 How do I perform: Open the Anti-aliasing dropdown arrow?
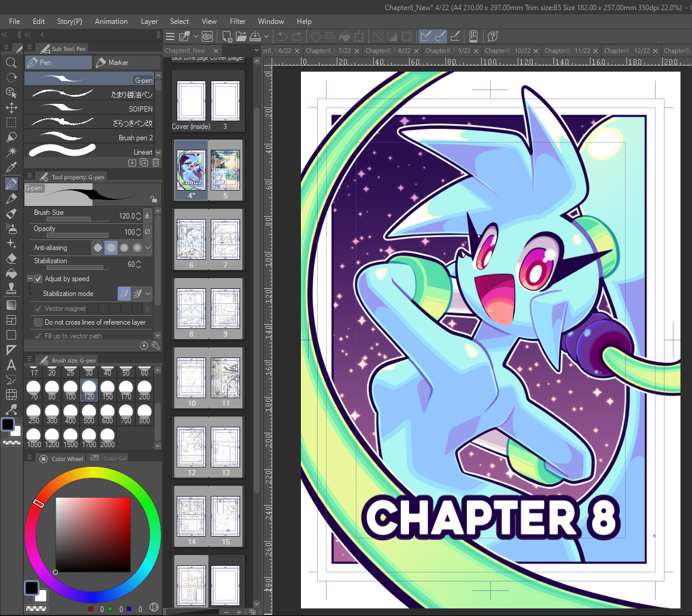148,248
